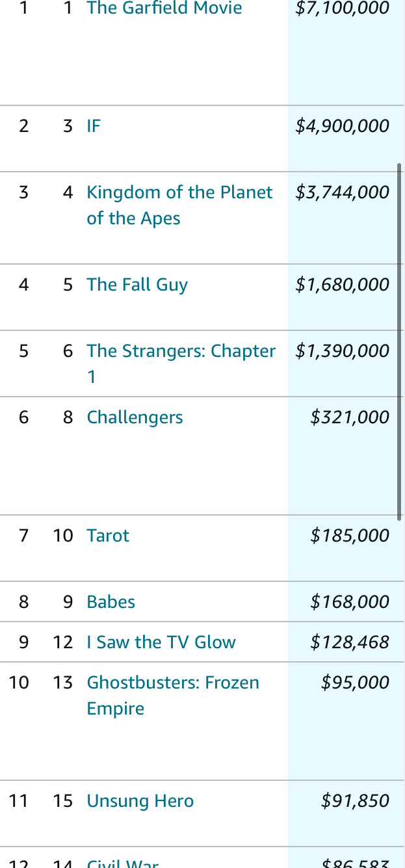Open the Tarot movie page link
Screen dimensions: 405x868
coord(108,535)
